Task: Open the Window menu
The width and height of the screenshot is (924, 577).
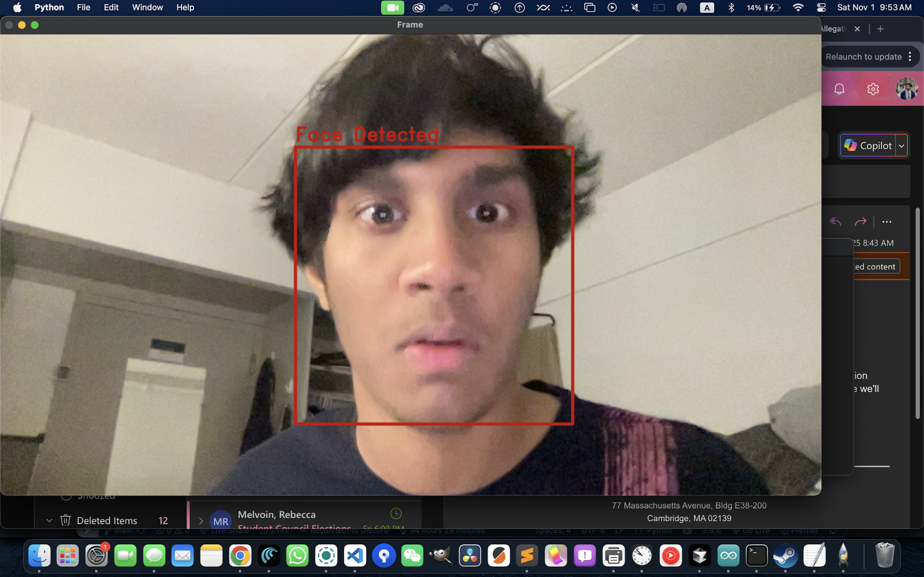Action: [x=147, y=7]
